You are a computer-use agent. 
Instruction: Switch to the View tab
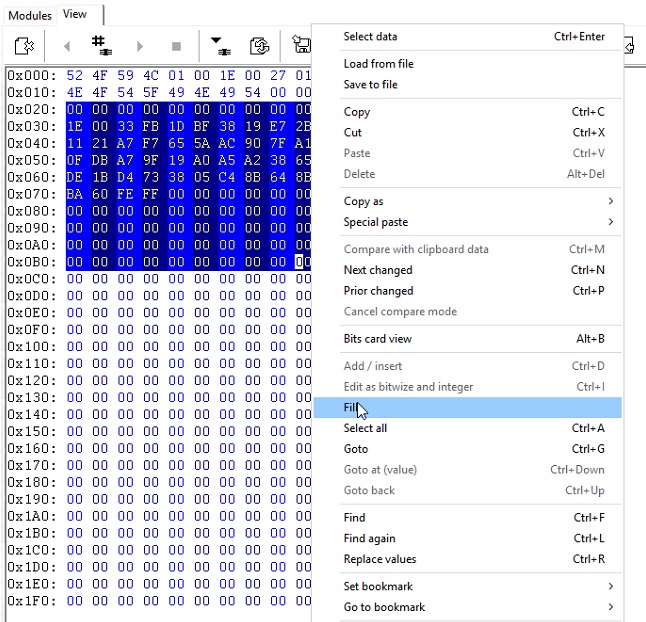(75, 14)
